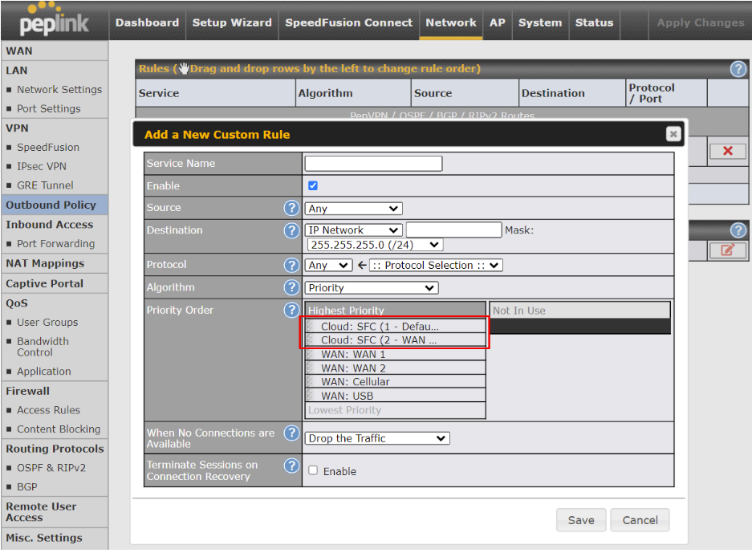Open the Protocol dropdown set to Any

tap(329, 266)
